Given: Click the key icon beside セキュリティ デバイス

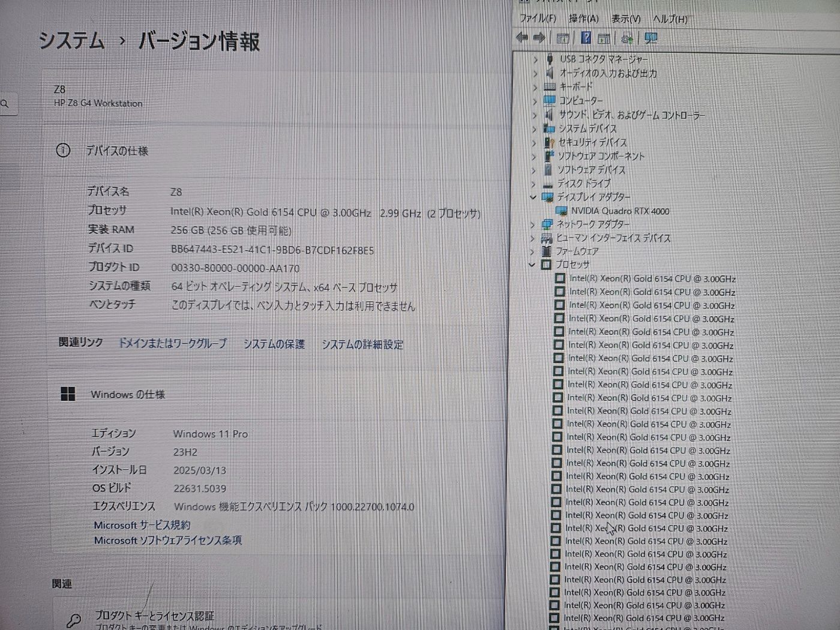Looking at the screenshot, I should [x=548, y=142].
